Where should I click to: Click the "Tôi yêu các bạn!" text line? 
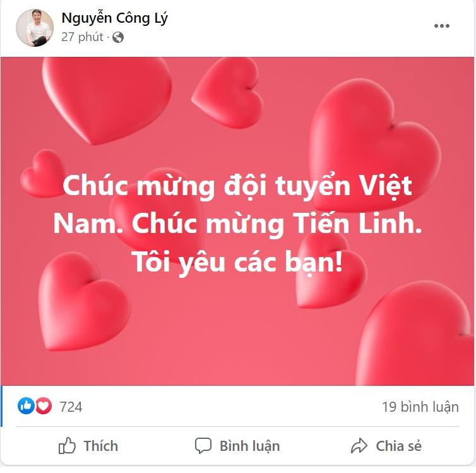(238, 263)
